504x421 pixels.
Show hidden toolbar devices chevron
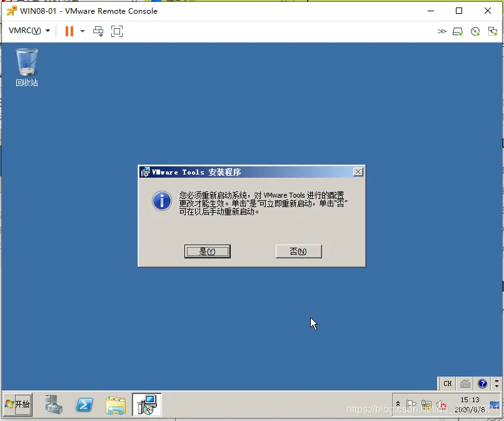442,31
